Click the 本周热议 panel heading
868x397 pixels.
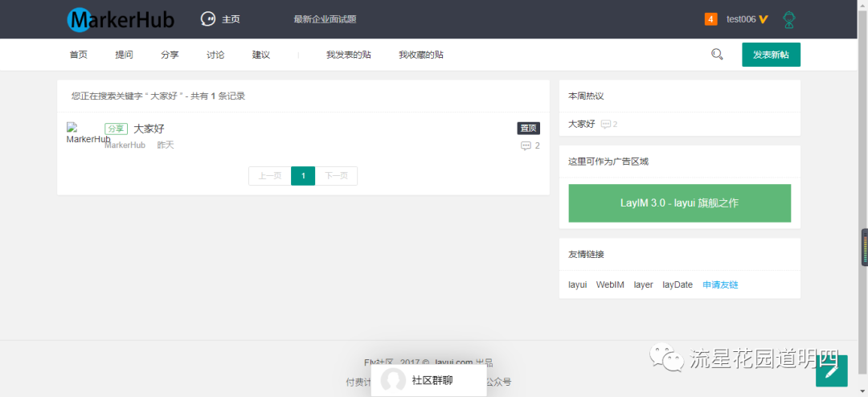tap(586, 96)
